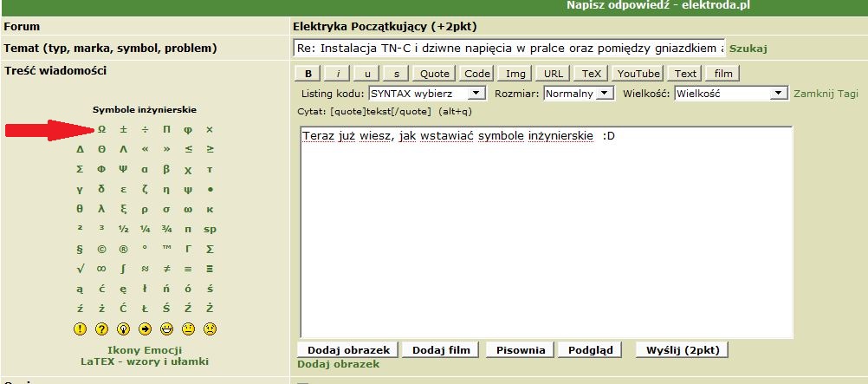Open the Ikony Emocji link
Screen dimensions: 868x384
(145, 350)
